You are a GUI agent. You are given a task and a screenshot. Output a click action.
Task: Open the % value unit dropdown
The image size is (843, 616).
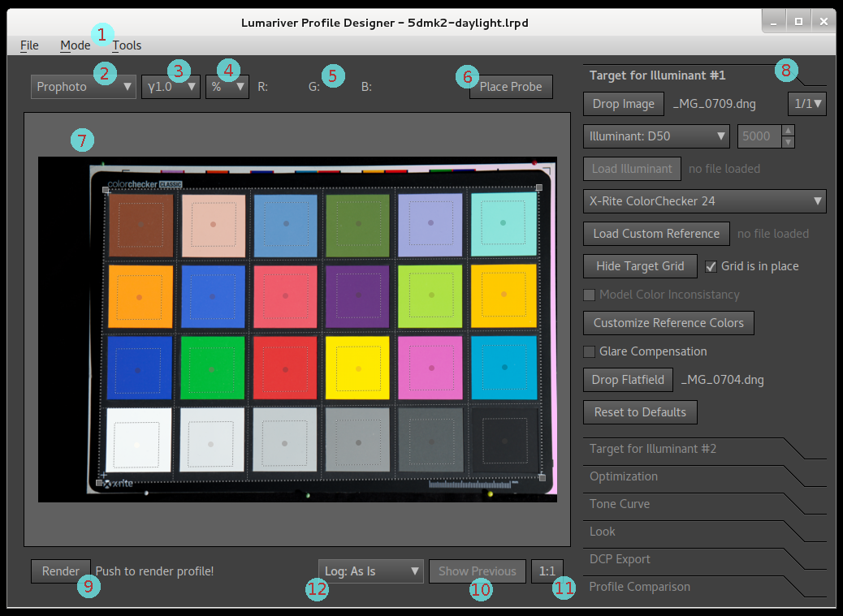pos(227,87)
